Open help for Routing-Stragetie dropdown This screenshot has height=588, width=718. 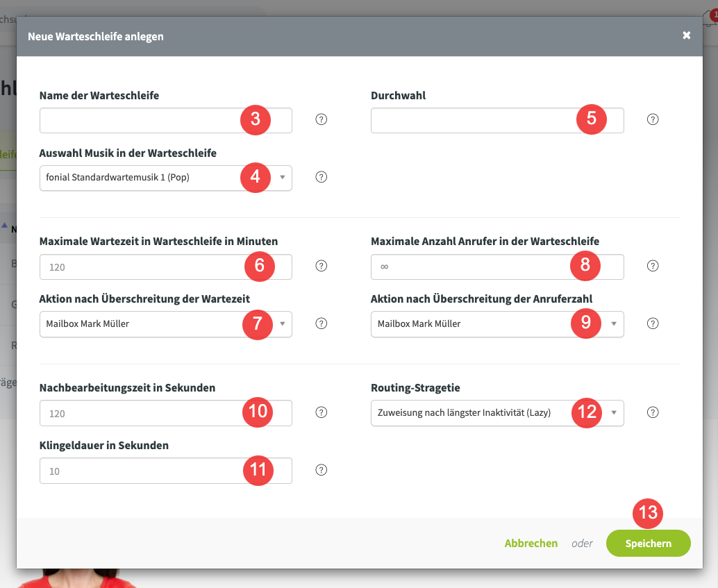[653, 412]
